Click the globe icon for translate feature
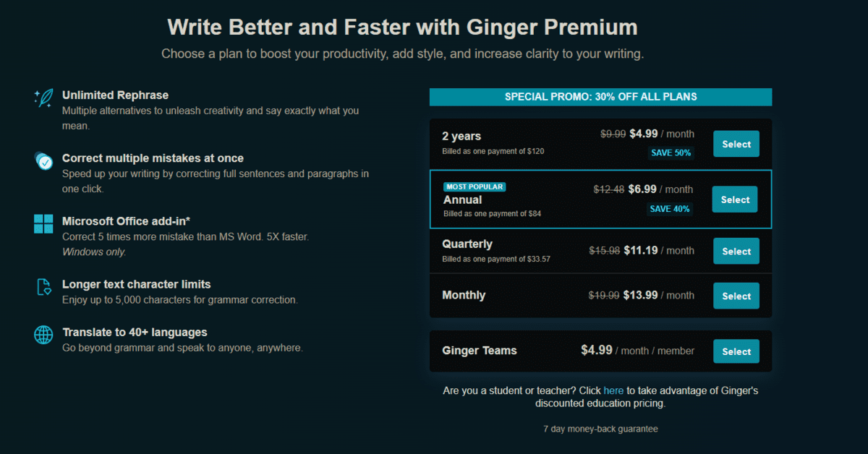 coord(43,335)
